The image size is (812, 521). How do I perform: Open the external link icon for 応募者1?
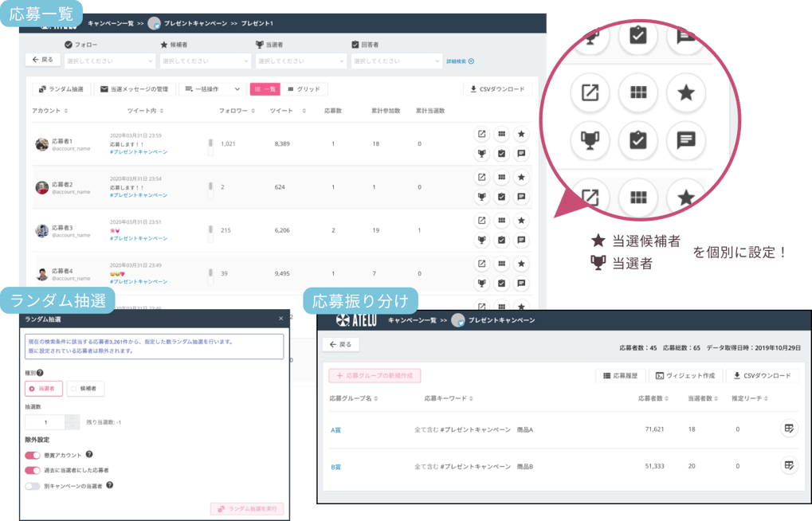(x=481, y=134)
